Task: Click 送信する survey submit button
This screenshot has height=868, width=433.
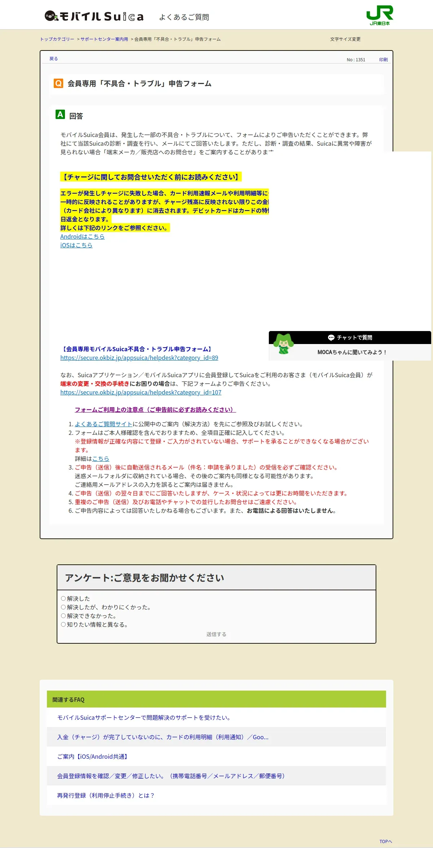Action: pos(216,634)
